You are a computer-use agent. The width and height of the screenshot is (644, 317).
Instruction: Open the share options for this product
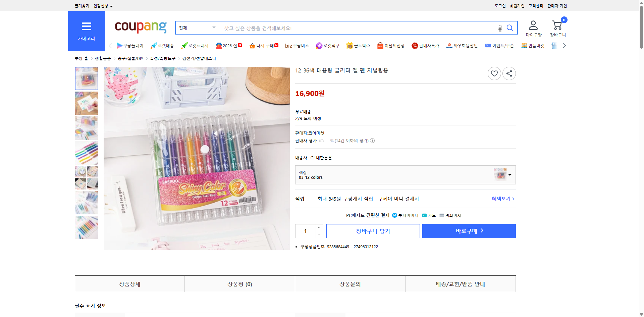point(509,73)
